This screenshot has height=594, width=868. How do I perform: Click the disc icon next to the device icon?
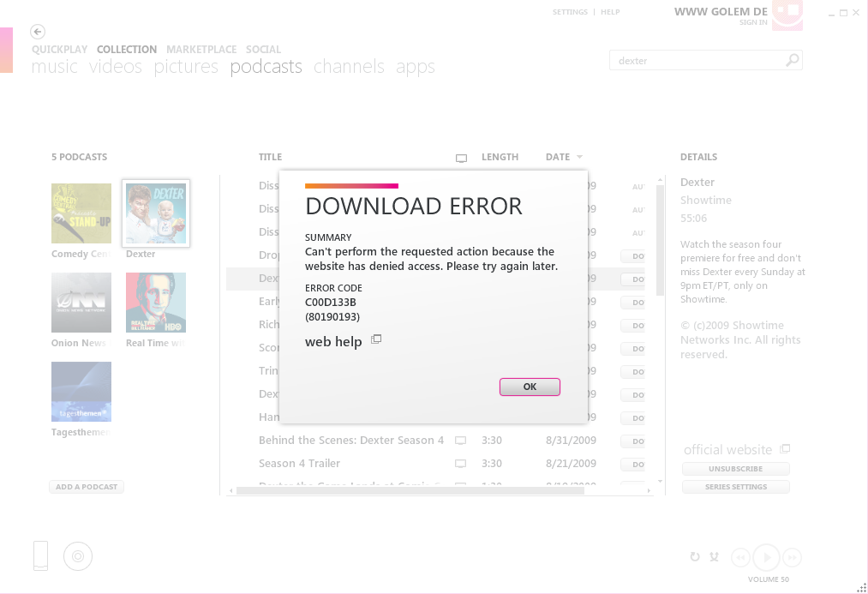(78, 556)
